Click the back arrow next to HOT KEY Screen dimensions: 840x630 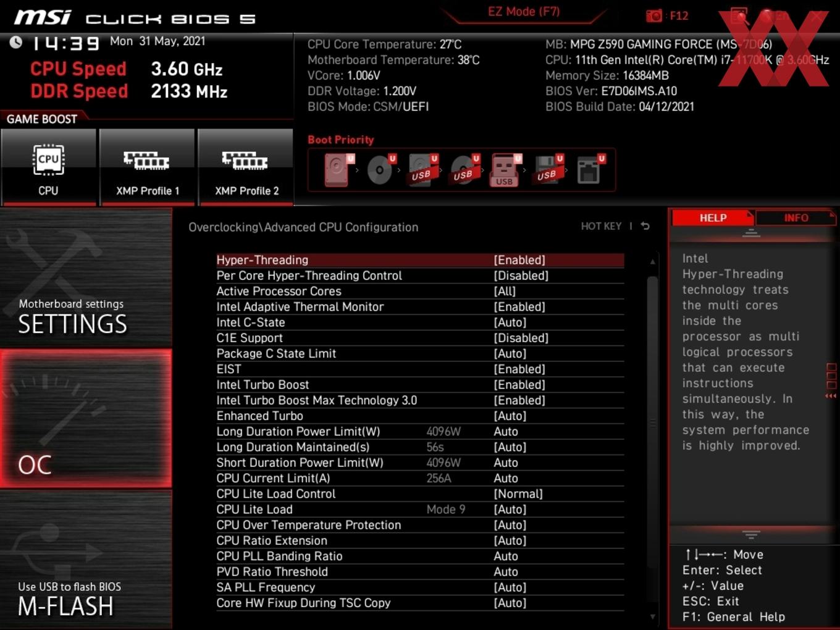point(645,226)
